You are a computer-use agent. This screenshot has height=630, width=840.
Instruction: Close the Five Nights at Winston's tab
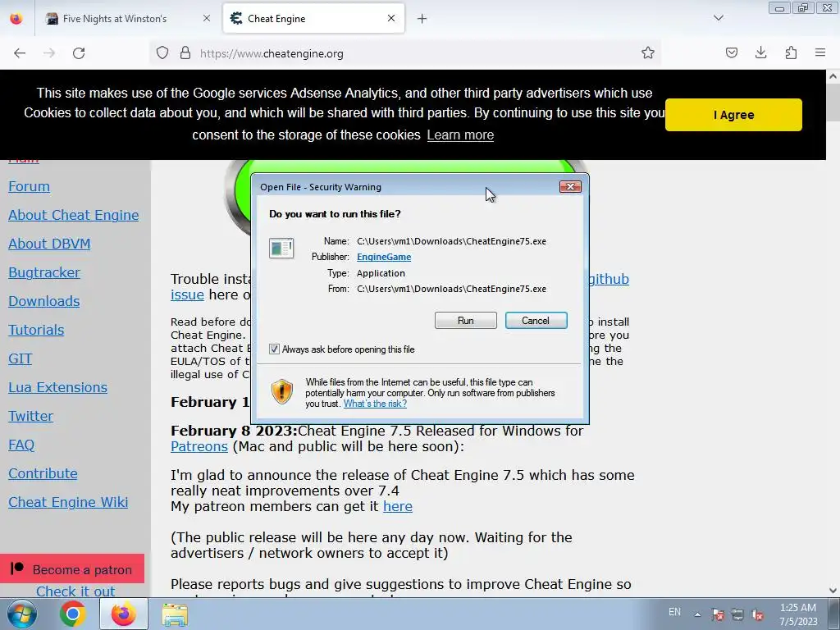click(207, 18)
